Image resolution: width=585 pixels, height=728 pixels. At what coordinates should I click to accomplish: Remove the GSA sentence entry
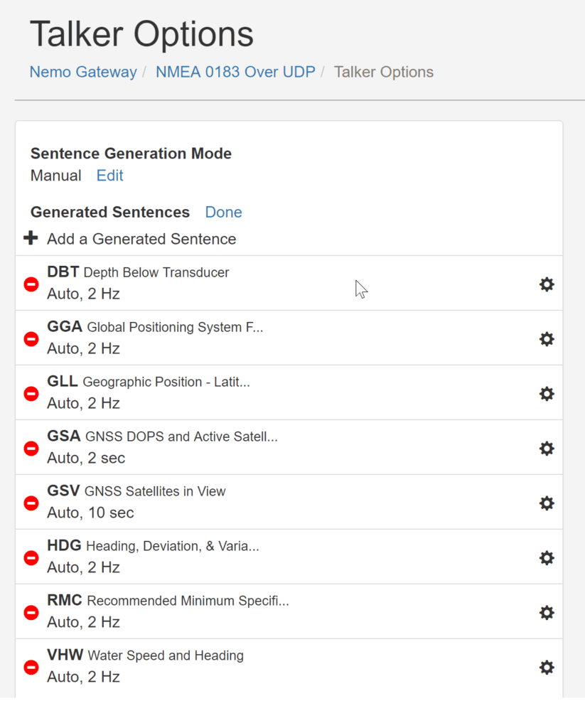pos(31,449)
